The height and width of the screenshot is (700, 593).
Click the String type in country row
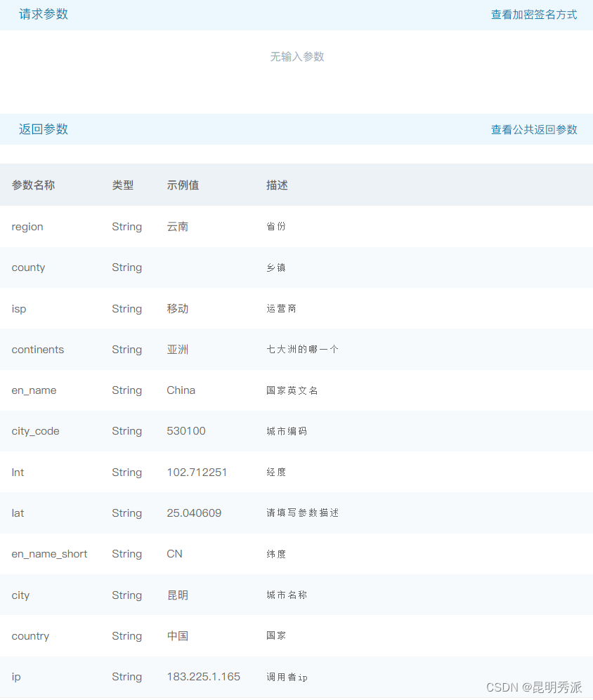[x=127, y=636]
